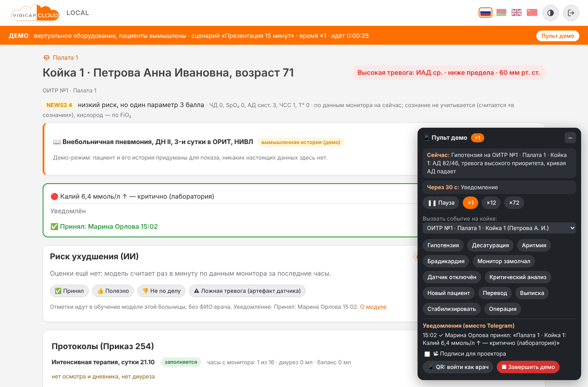Viewport: 588px width, 387px height.
Task: Trigger Монитор замолчал event
Action: pos(504,261)
